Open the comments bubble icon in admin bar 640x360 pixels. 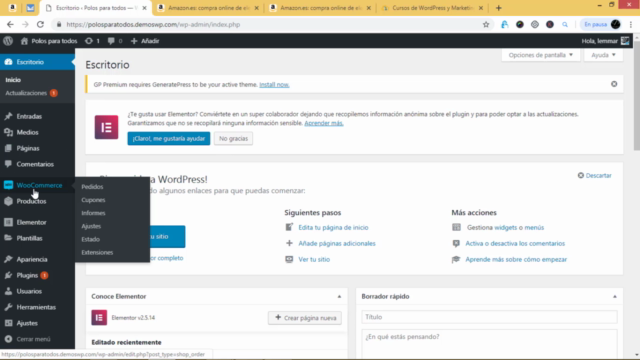pyautogui.click(x=111, y=41)
